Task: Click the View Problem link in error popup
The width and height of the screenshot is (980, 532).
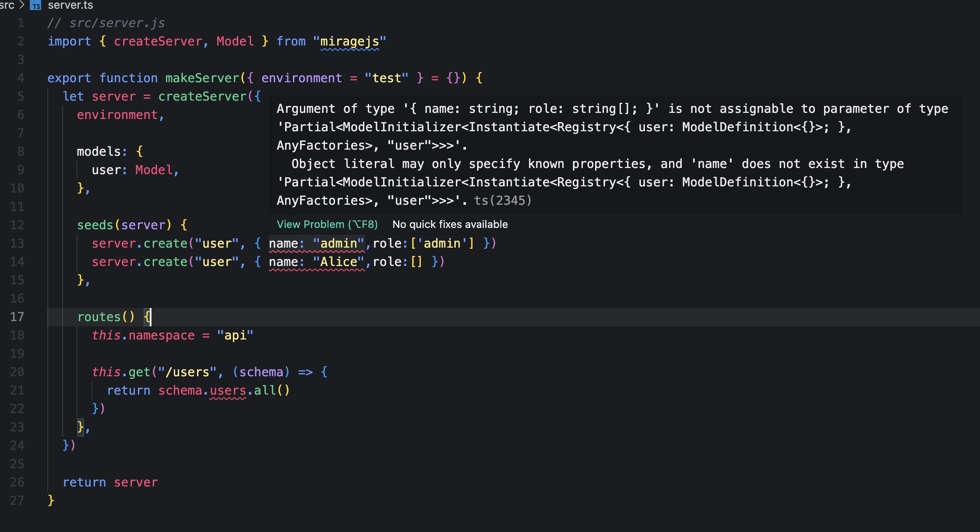Action: 327,224
